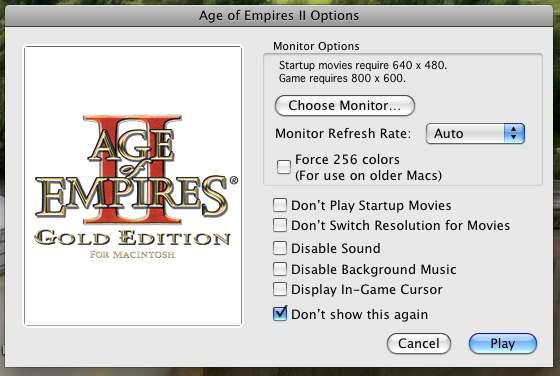The width and height of the screenshot is (560, 376).
Task: Uncheck Don't show this again
Action: pyautogui.click(x=280, y=314)
